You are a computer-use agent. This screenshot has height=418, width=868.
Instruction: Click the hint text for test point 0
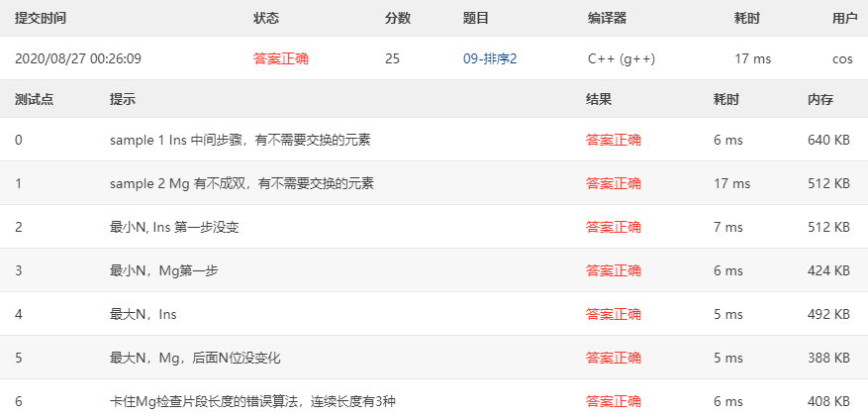tap(241, 141)
